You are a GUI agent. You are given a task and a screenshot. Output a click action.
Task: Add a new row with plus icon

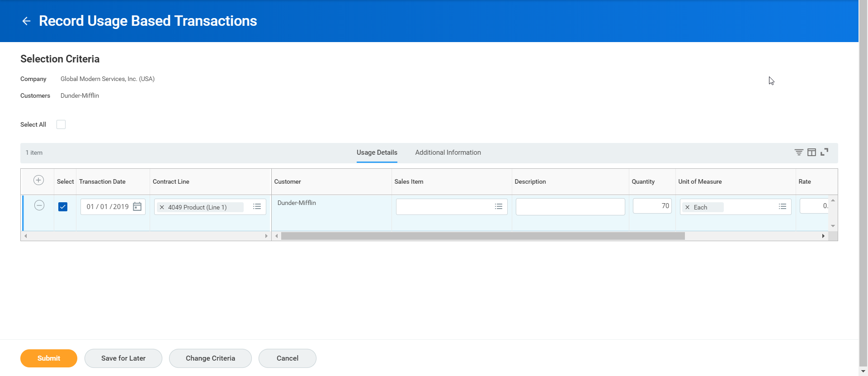(x=39, y=181)
